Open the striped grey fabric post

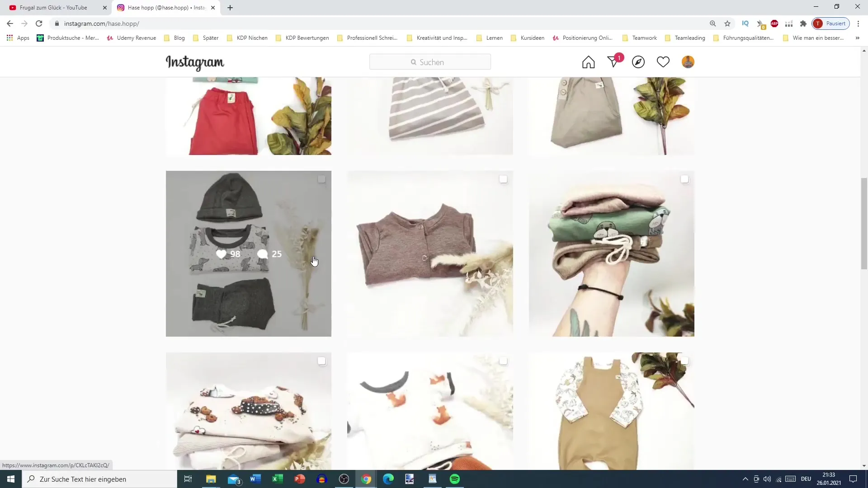[430, 116]
